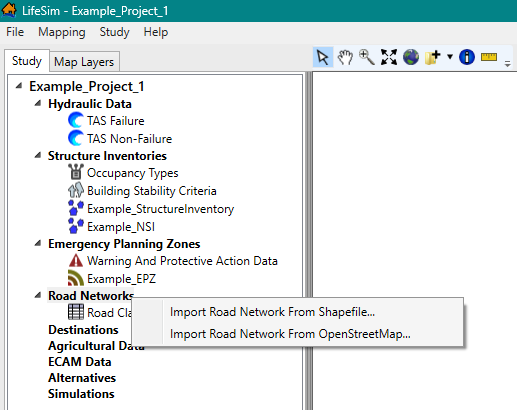Open toolbar overflow options arrow
Image resolution: width=517 pixels, height=410 pixels.
pyautogui.click(x=507, y=63)
